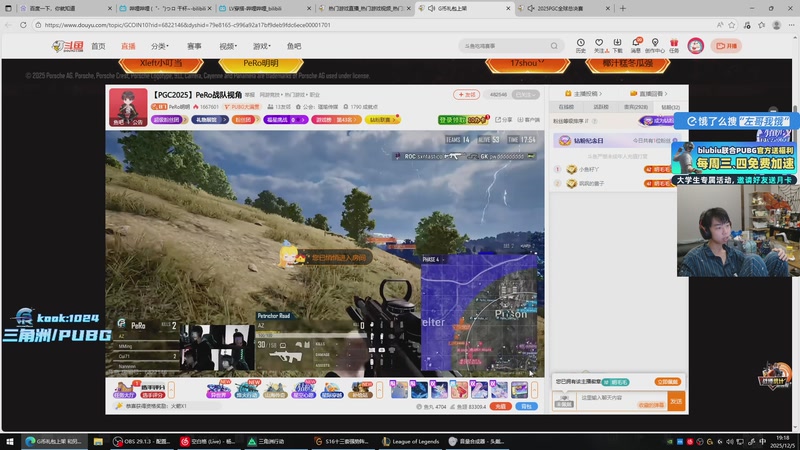
Task: Select the PeRo明明 streamer tab
Action: pos(261,64)
